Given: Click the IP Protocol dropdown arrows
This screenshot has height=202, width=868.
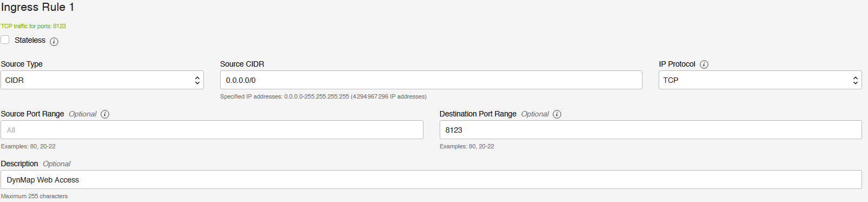Looking at the screenshot, I should [855, 81].
